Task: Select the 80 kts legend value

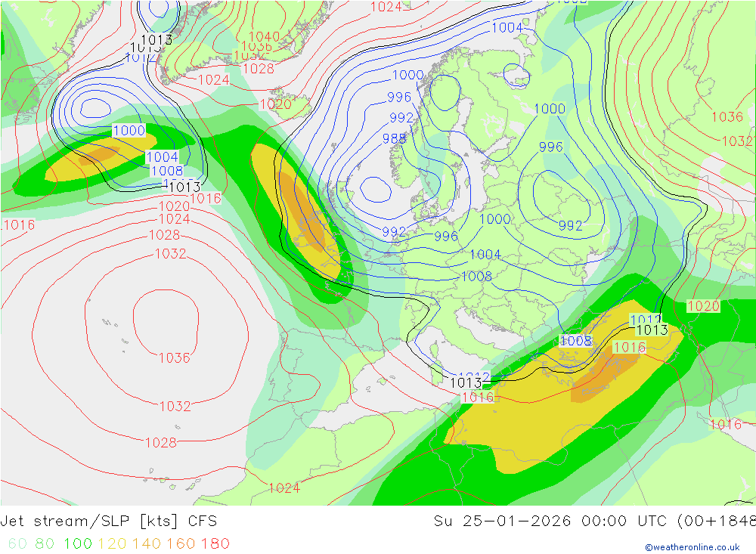Action: click(45, 543)
